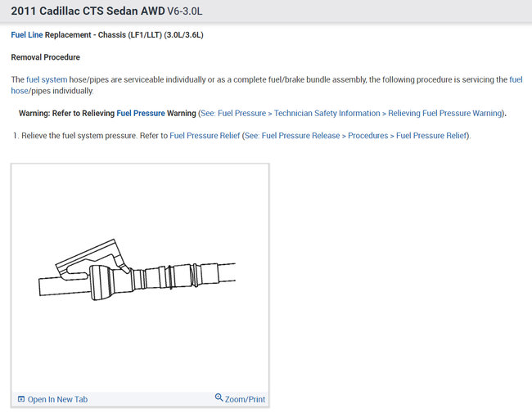Image resolution: width=532 pixels, height=413 pixels.
Task: Follow the 'fuel system' link in intro paragraph
Action: click(47, 79)
